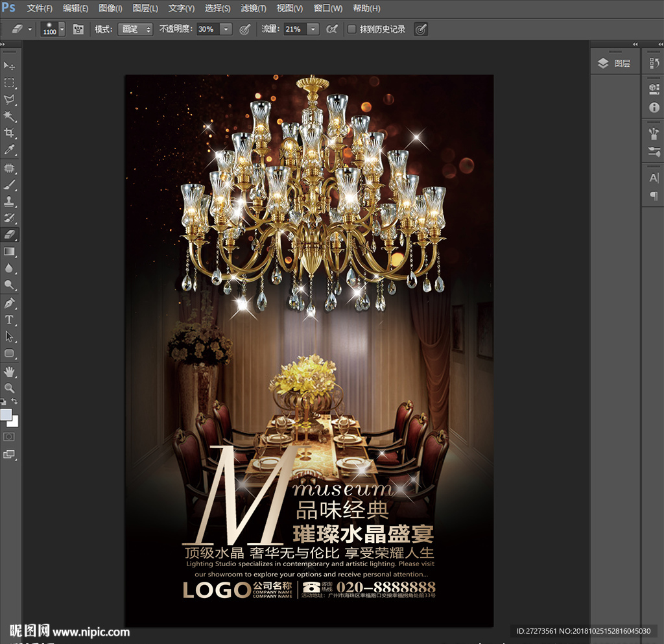The width and height of the screenshot is (664, 644).
Task: Open the 图层(L) menu
Action: (145, 8)
